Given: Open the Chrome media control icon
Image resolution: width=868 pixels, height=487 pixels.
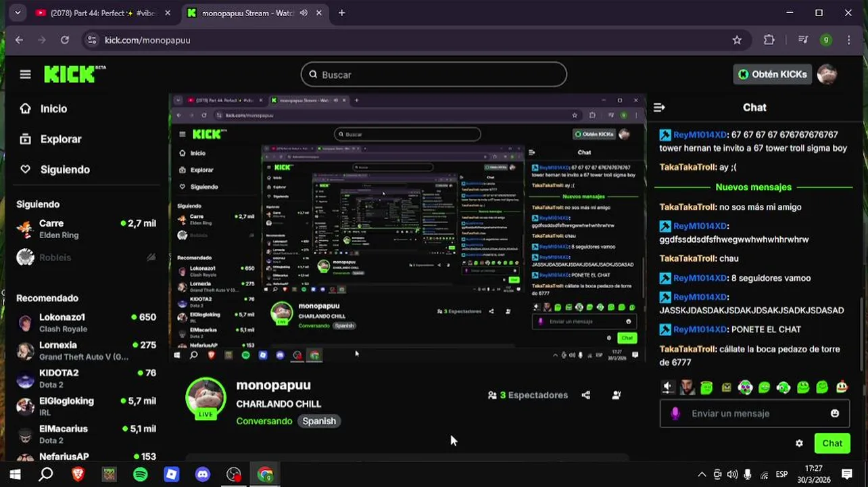Looking at the screenshot, I should coord(802,40).
